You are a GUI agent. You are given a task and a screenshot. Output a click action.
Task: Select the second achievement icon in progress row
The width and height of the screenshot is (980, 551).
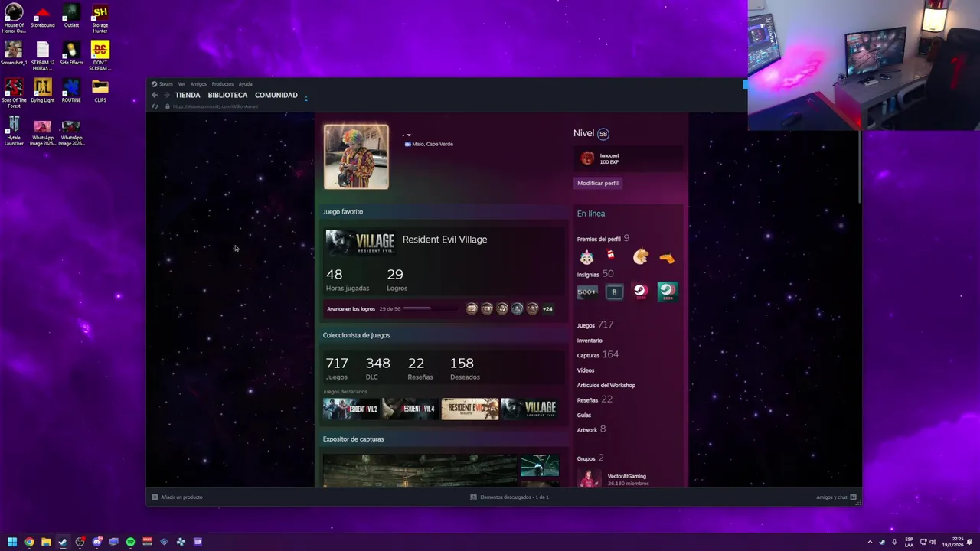(x=487, y=308)
